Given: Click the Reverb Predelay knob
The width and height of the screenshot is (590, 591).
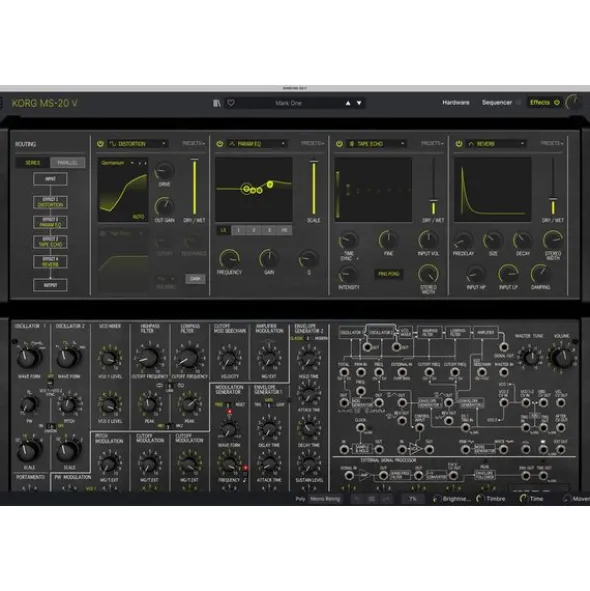Looking at the screenshot, I should click(x=463, y=240).
